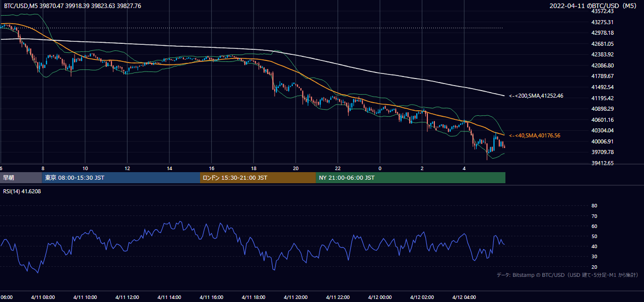Click price axis label 39412.65

(x=602, y=163)
